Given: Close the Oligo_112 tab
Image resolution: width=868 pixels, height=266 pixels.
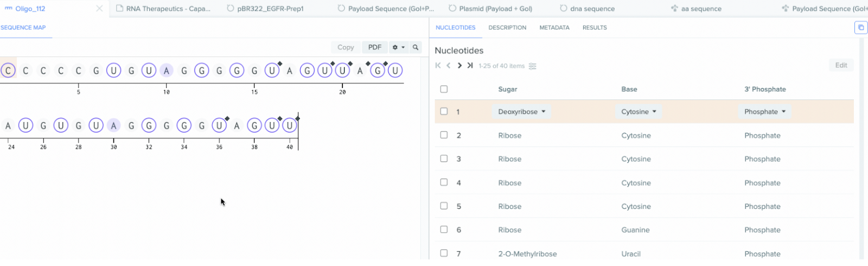Looking at the screenshot, I should 99,9.
